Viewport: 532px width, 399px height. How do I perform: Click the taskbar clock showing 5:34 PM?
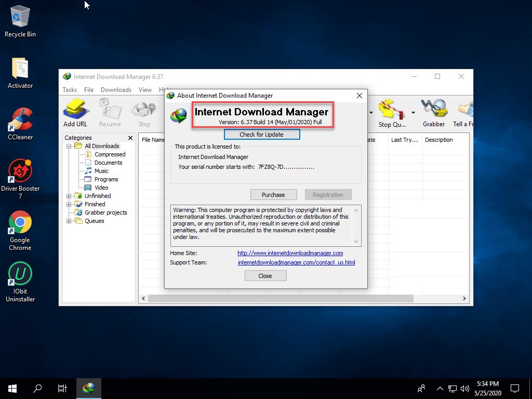[x=487, y=389]
